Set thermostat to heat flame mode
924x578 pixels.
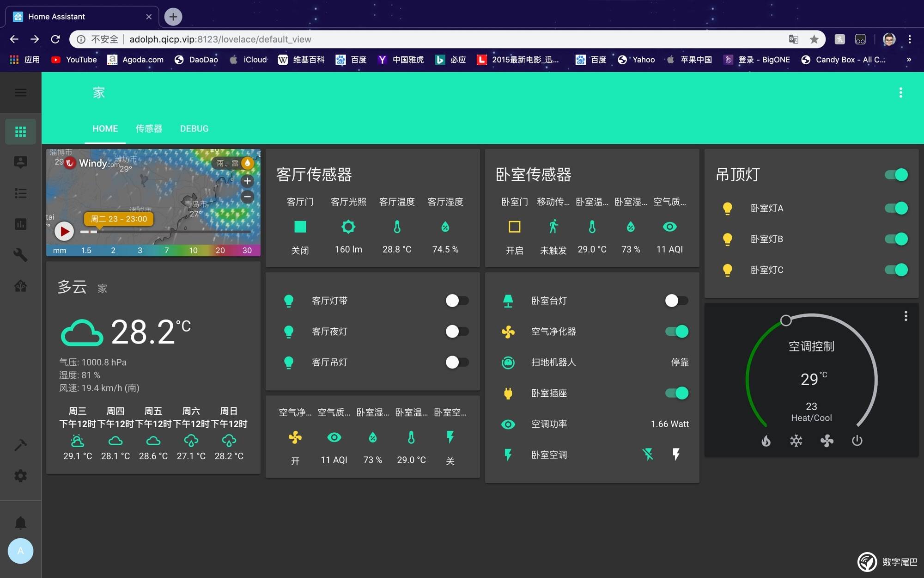coord(766,441)
